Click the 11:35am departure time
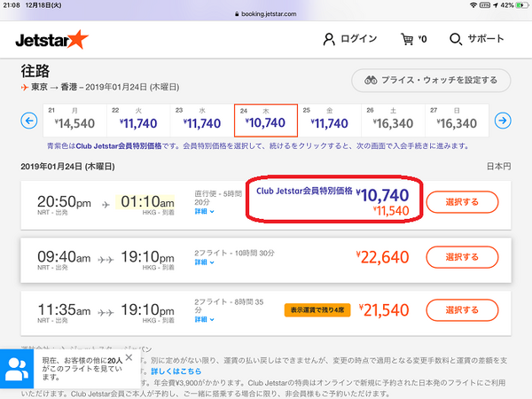 click(64, 310)
